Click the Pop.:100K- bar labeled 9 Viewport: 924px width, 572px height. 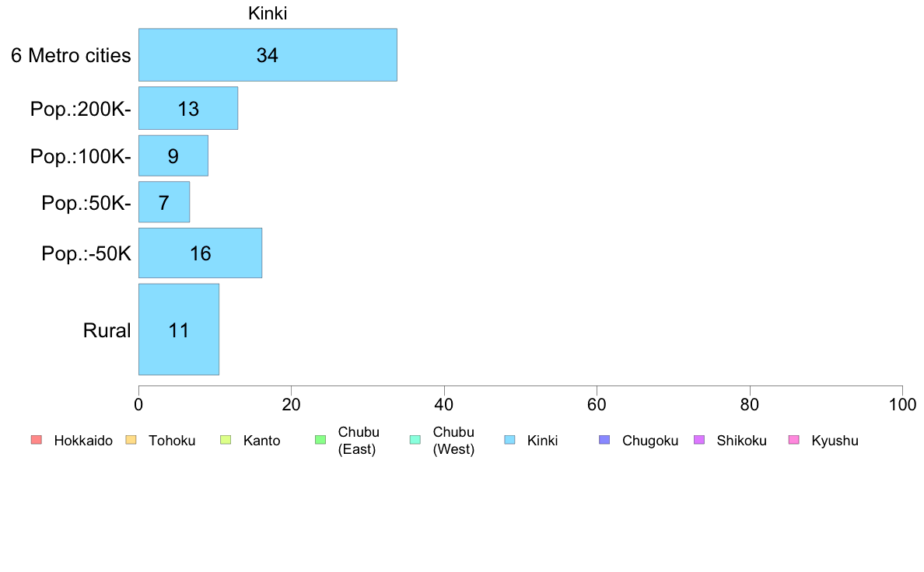(173, 155)
